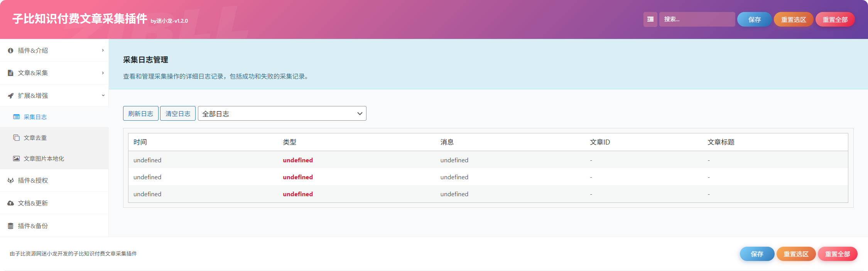Click the top 保存 button in header
Viewport: 868px width, 271px height.
(x=754, y=19)
